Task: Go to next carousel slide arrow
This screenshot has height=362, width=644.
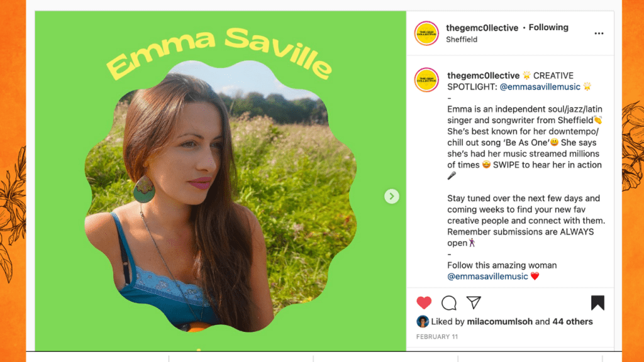Action: pyautogui.click(x=392, y=197)
